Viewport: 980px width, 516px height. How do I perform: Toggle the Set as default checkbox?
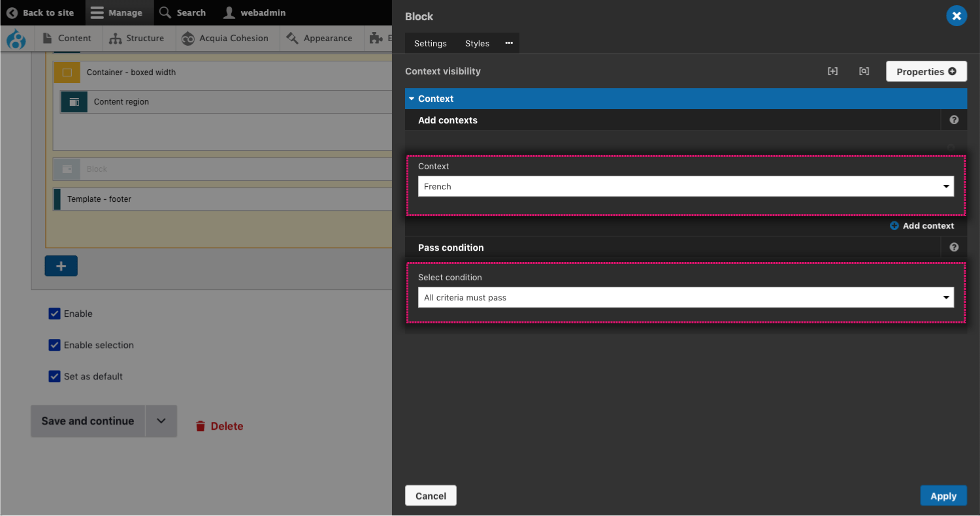coord(55,377)
